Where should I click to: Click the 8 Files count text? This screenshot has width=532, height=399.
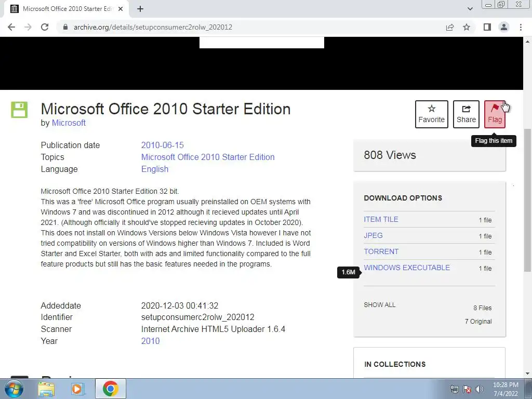point(483,308)
